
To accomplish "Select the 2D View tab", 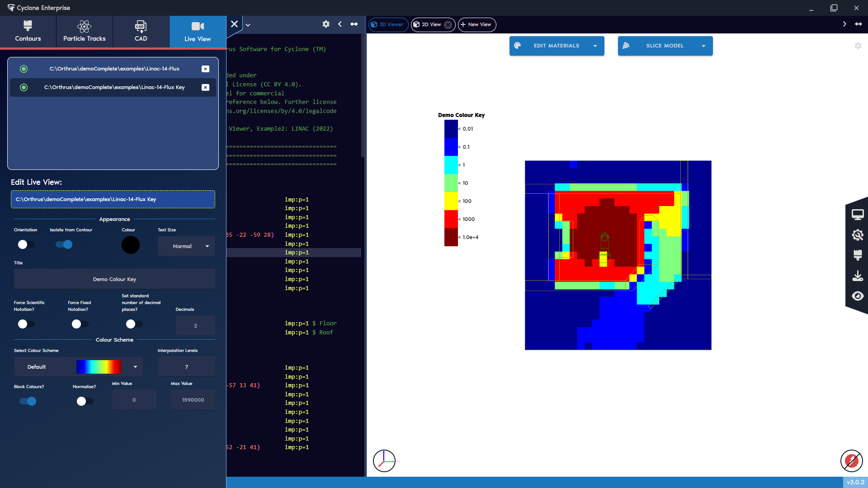I will click(x=429, y=24).
